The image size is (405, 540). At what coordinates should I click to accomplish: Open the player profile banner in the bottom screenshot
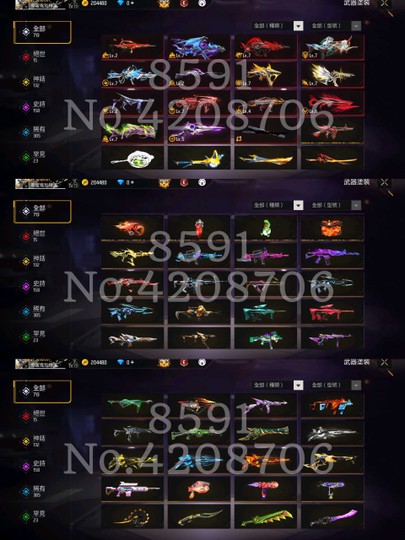tap(43, 364)
